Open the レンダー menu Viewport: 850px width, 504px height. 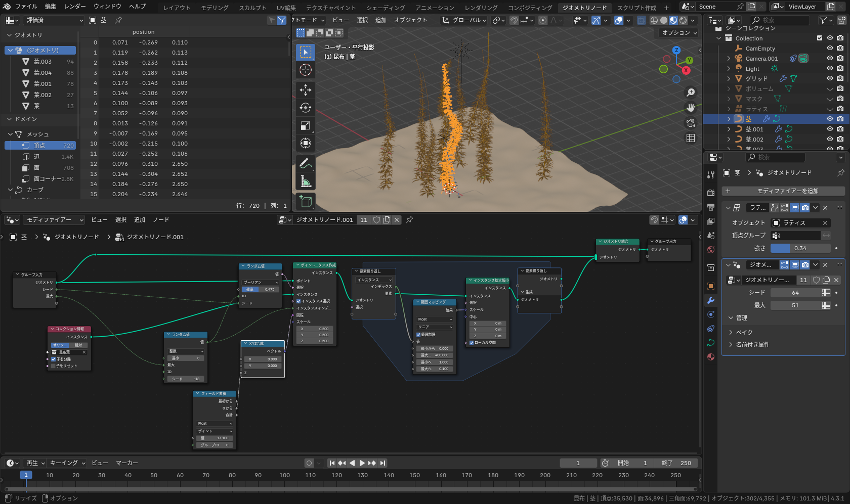pos(75,7)
